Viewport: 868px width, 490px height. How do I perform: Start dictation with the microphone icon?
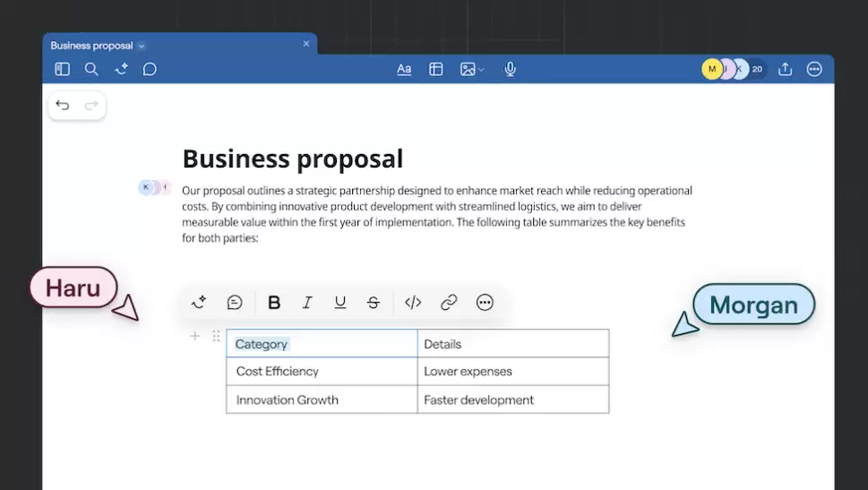click(x=510, y=69)
